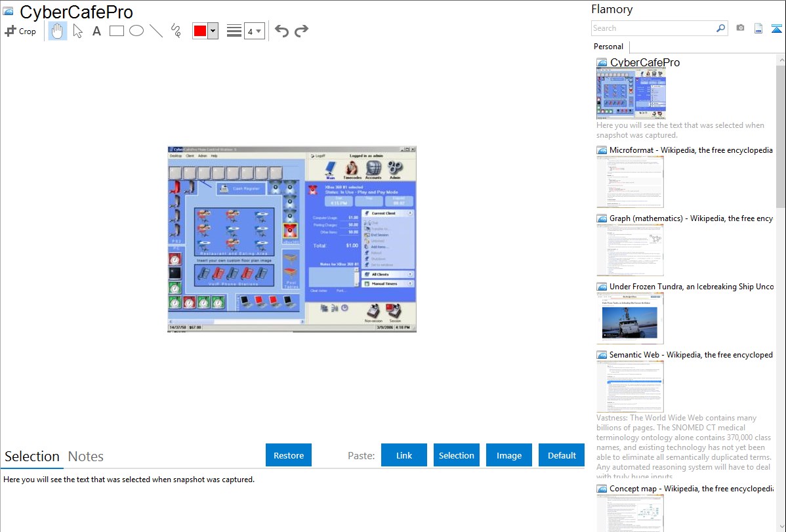Switch to the Notes tab
This screenshot has width=786, height=532.
[86, 457]
